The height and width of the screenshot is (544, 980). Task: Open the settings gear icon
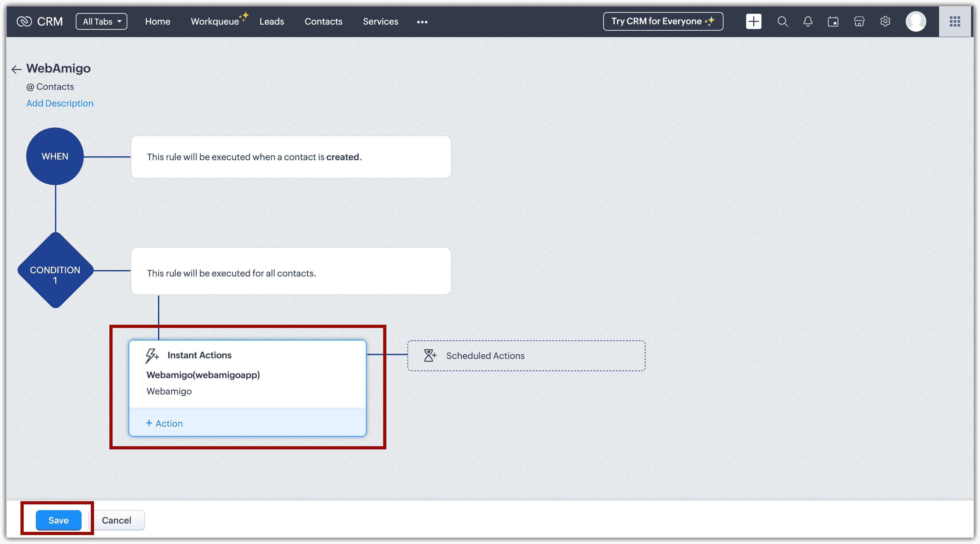click(x=885, y=21)
